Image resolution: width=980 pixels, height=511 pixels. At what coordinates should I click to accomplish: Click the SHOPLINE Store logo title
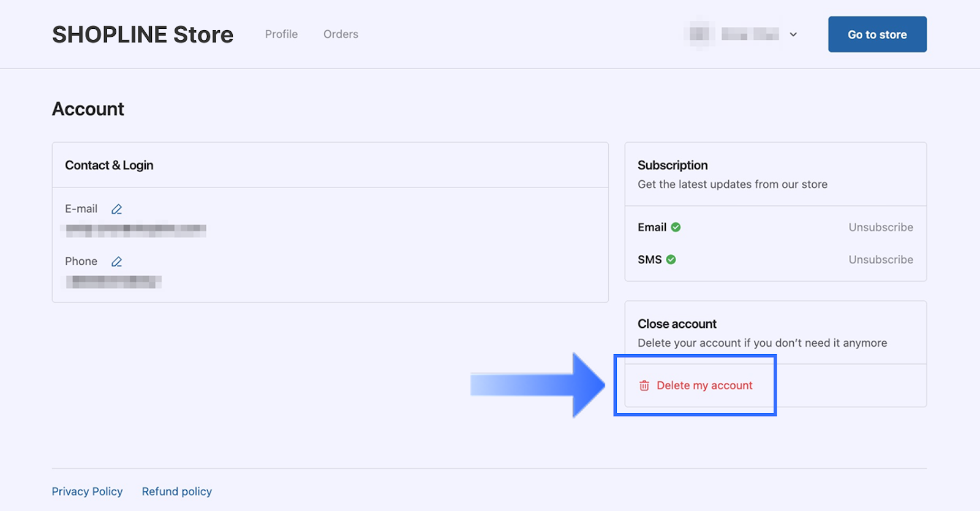coord(143,35)
